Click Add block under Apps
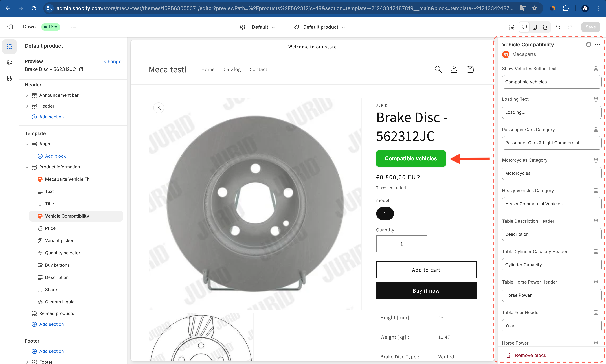The width and height of the screenshot is (606, 364). pyautogui.click(x=52, y=156)
